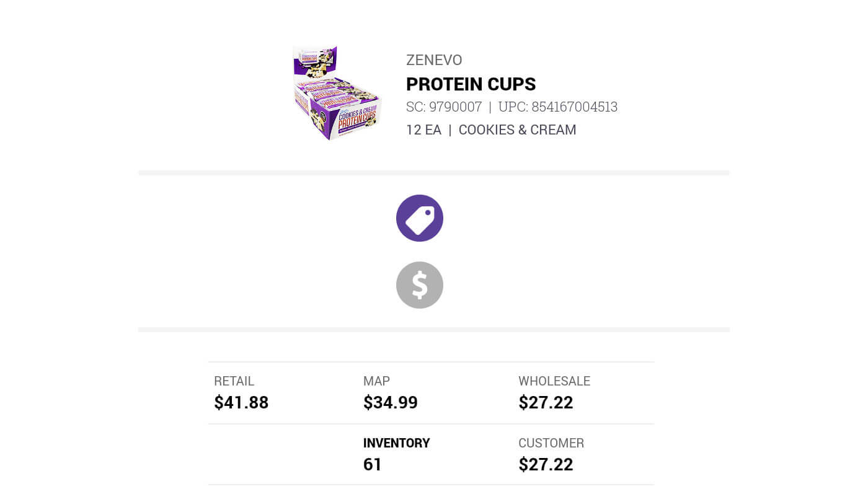868x502 pixels.
Task: Select the $41.88 retail price
Action: pos(241,403)
